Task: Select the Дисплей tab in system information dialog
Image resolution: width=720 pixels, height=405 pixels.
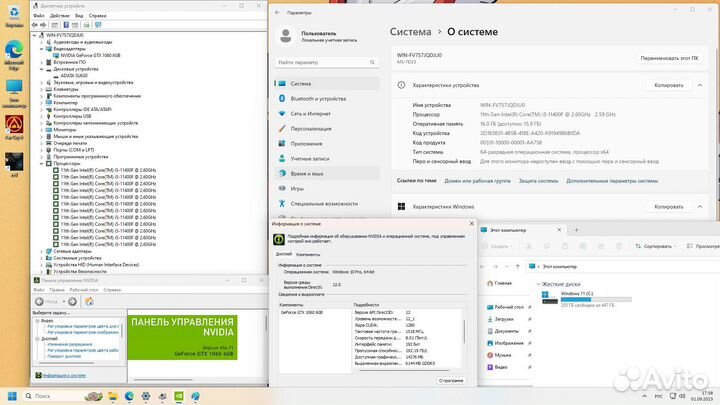Action: pyautogui.click(x=284, y=254)
